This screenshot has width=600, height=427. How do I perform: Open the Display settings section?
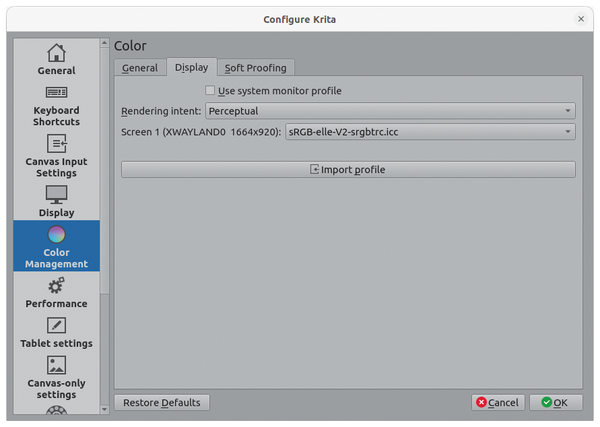56,200
